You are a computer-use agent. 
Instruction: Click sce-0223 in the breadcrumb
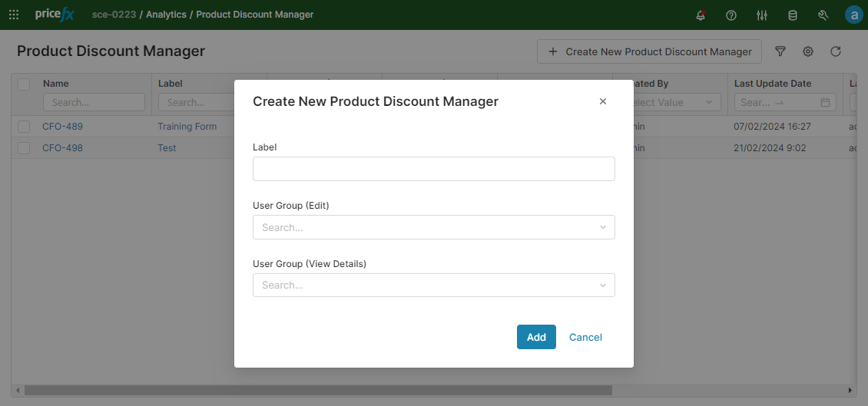114,15
